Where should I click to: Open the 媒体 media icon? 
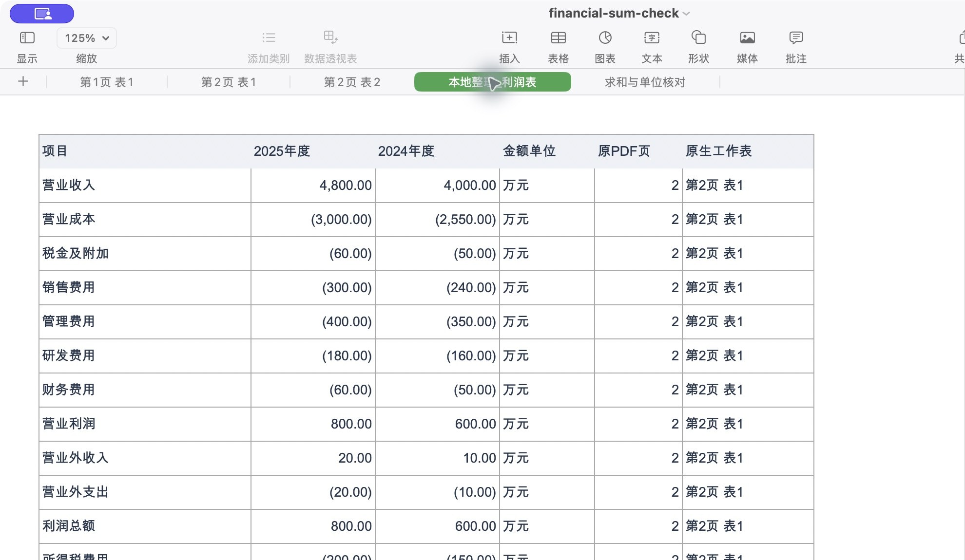[747, 37]
